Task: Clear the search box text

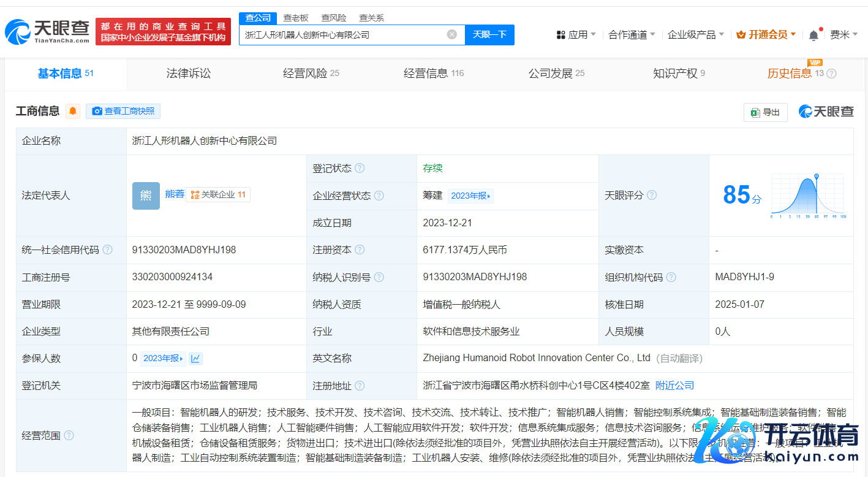Action: 452,34
